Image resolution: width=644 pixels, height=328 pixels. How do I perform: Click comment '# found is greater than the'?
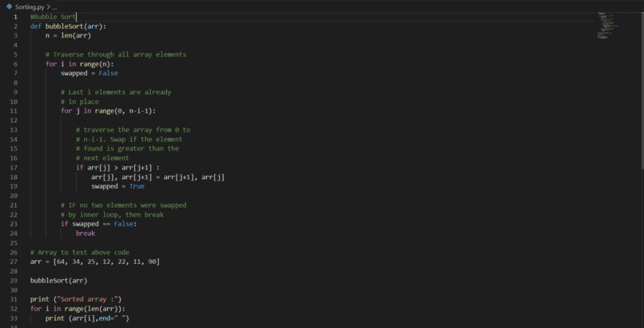click(x=127, y=148)
